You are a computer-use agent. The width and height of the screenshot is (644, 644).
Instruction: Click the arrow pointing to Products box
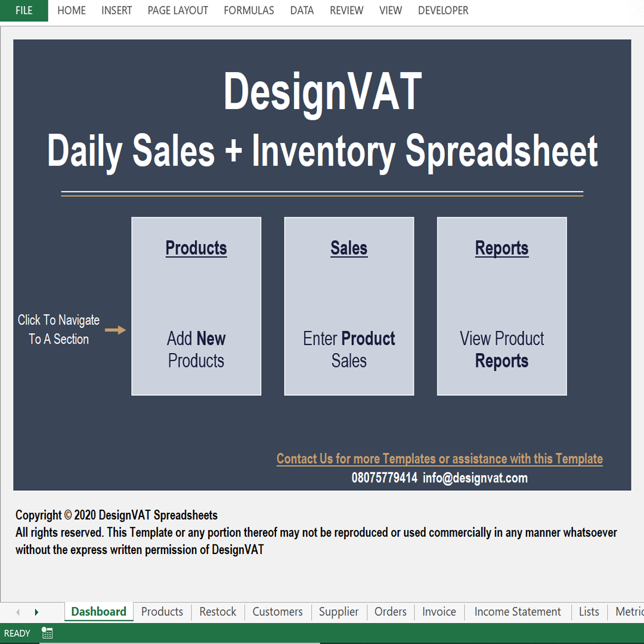click(115, 330)
